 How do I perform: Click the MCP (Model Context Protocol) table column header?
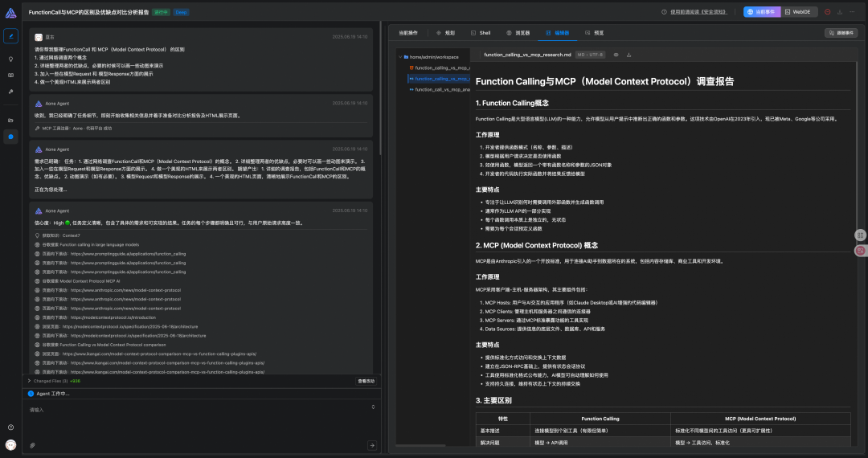[760, 419]
